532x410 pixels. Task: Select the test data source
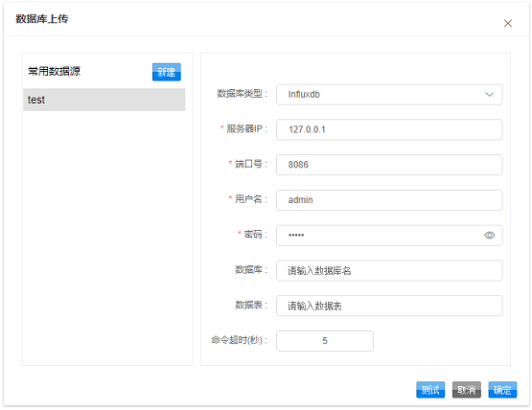[104, 100]
